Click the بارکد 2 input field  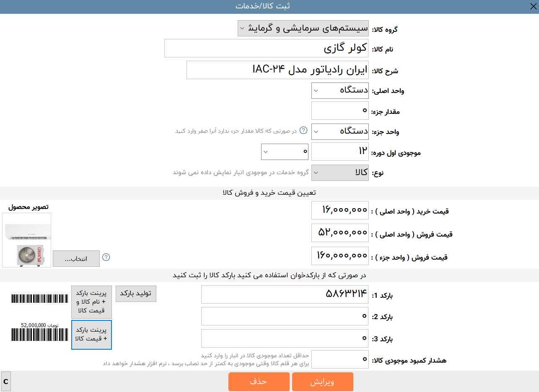pos(285,316)
